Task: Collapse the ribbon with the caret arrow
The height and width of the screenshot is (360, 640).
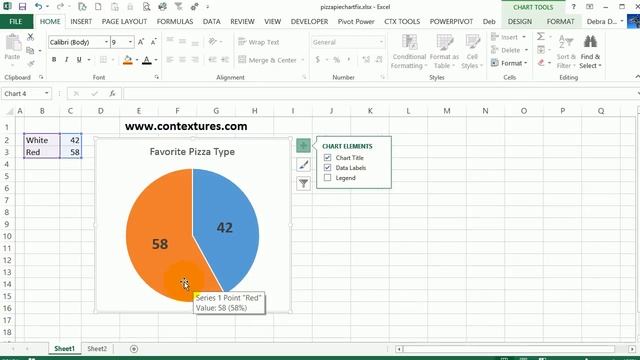Action: [637, 77]
